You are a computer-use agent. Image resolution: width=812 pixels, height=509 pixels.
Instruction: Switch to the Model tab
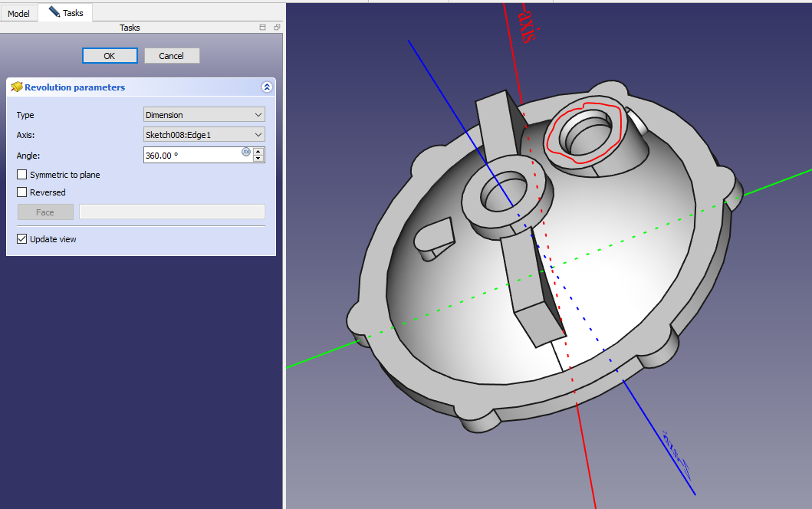coord(18,14)
